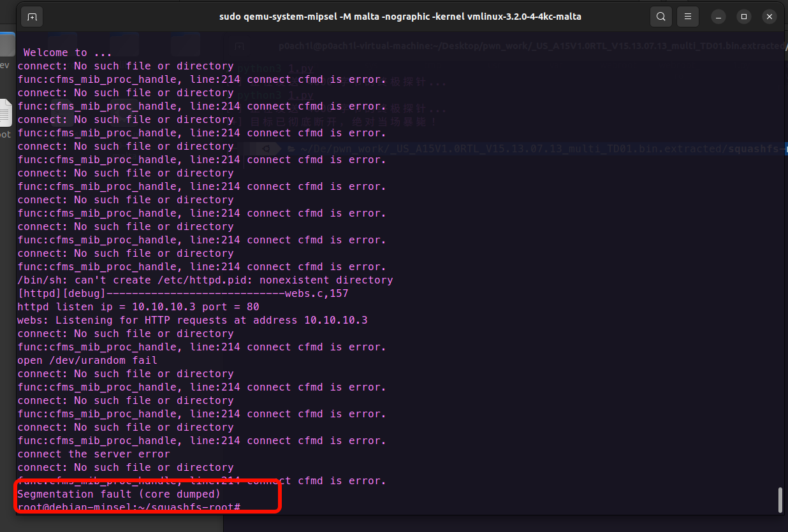Click the qemu-system-mipsel window title text
788x532 pixels.
(x=400, y=17)
